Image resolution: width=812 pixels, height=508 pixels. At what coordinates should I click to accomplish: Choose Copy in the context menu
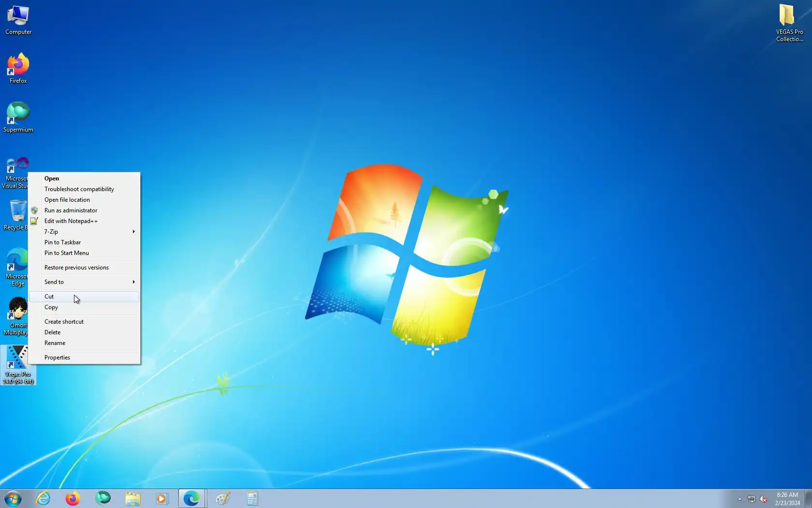click(84, 307)
